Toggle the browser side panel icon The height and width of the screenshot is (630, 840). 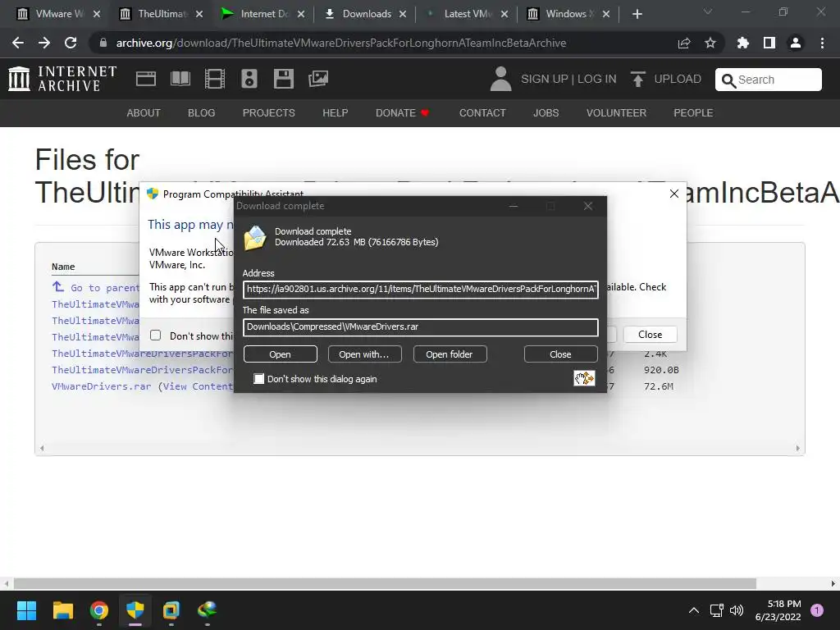tap(769, 43)
